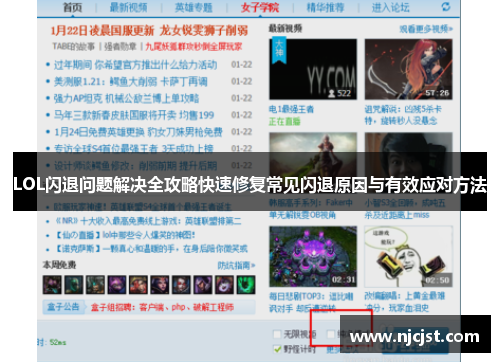This screenshot has width=500, height=362.
Task: Pick the red-armored champion icon, fifth in 本周免费
Action: [x=138, y=285]
